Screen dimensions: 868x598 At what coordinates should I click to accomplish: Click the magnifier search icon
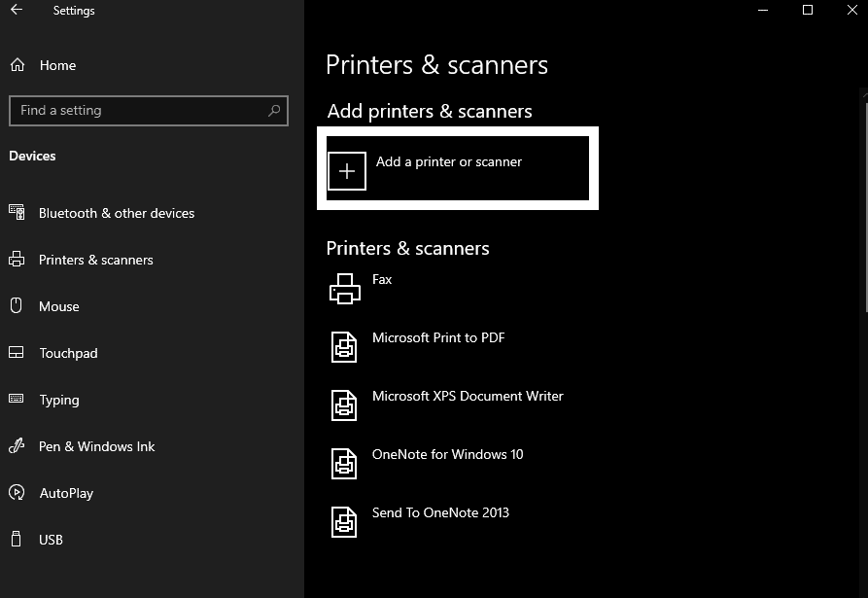pos(274,111)
